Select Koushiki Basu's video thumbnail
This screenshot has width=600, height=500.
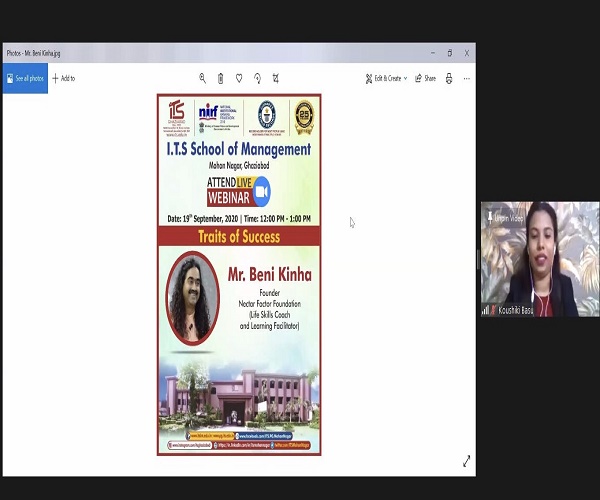[540, 259]
